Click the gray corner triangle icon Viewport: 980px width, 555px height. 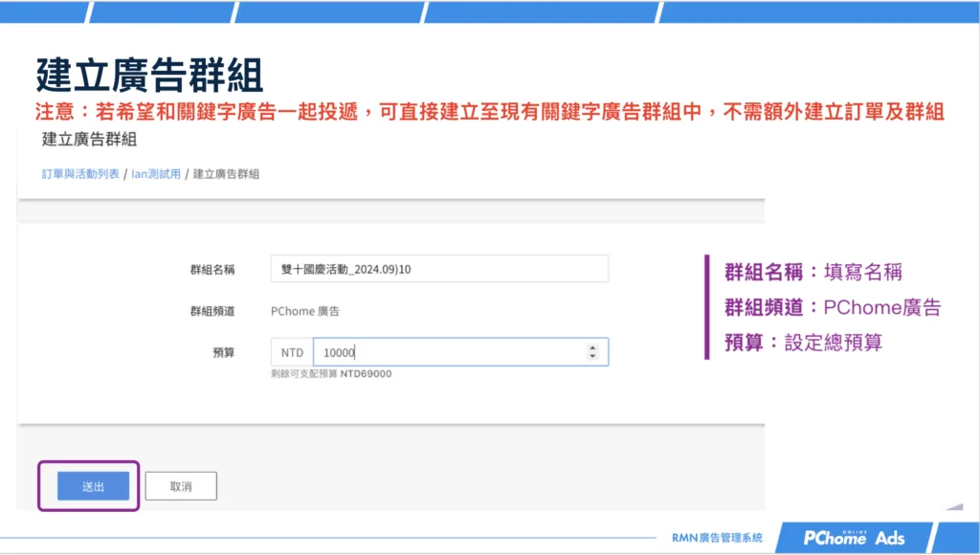click(x=954, y=505)
